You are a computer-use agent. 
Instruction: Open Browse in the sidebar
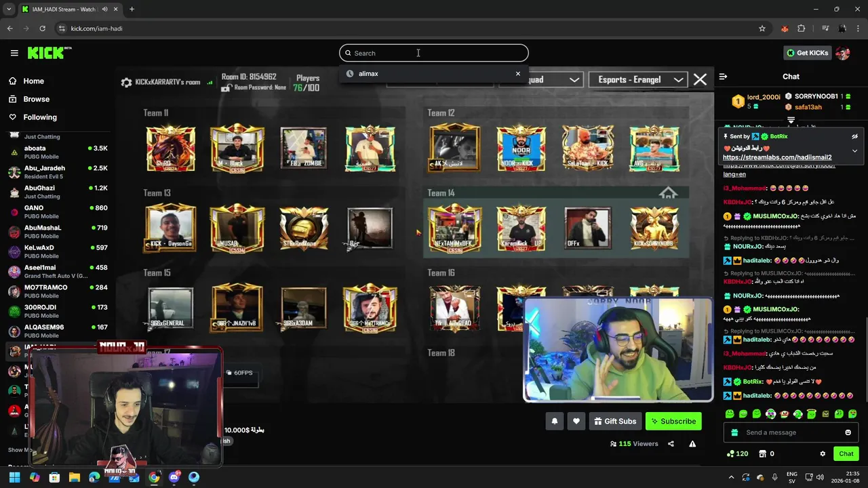(x=29, y=99)
